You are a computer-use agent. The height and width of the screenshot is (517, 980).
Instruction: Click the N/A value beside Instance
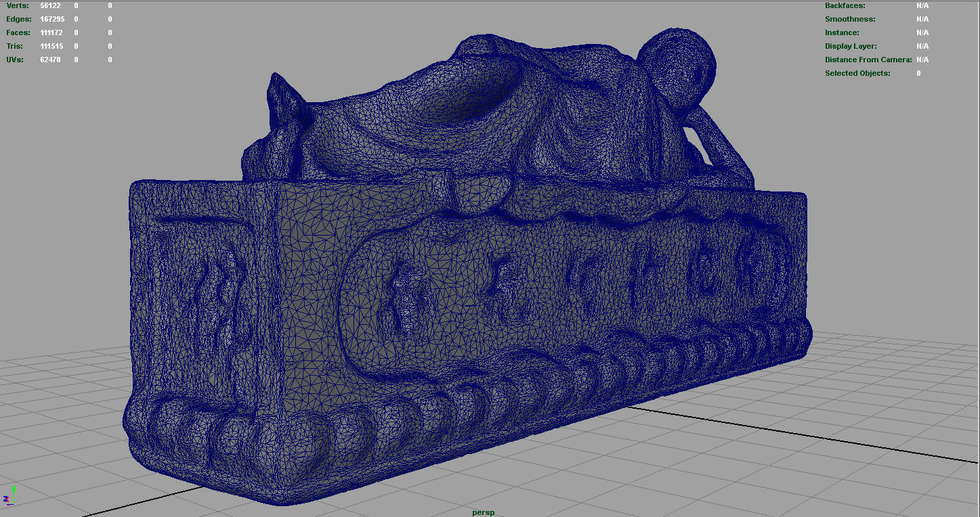[x=922, y=32]
